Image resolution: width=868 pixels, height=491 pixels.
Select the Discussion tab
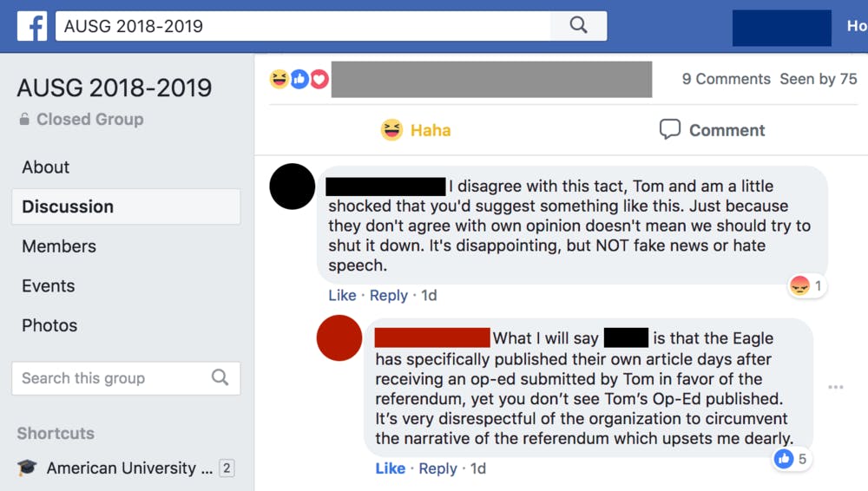[x=68, y=206]
